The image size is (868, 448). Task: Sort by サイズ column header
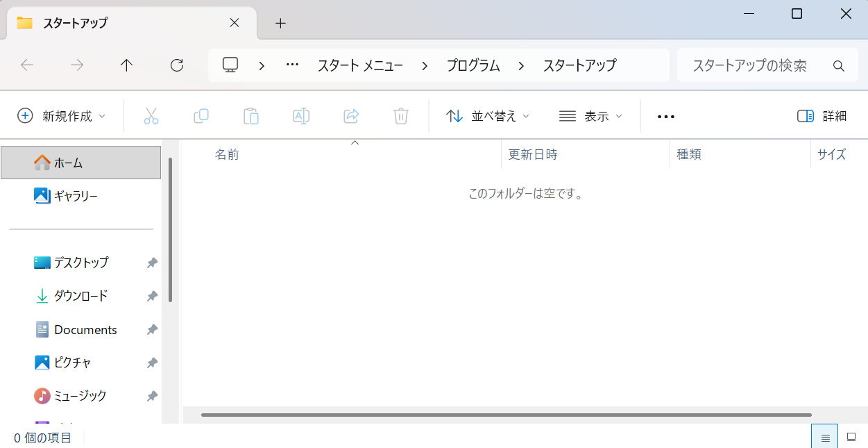(831, 154)
